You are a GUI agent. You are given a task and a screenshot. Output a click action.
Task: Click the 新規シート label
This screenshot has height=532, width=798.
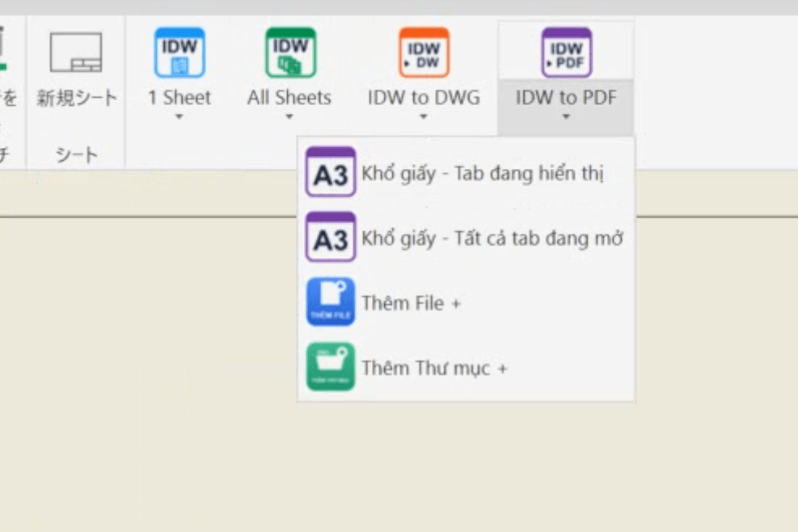coord(77,98)
